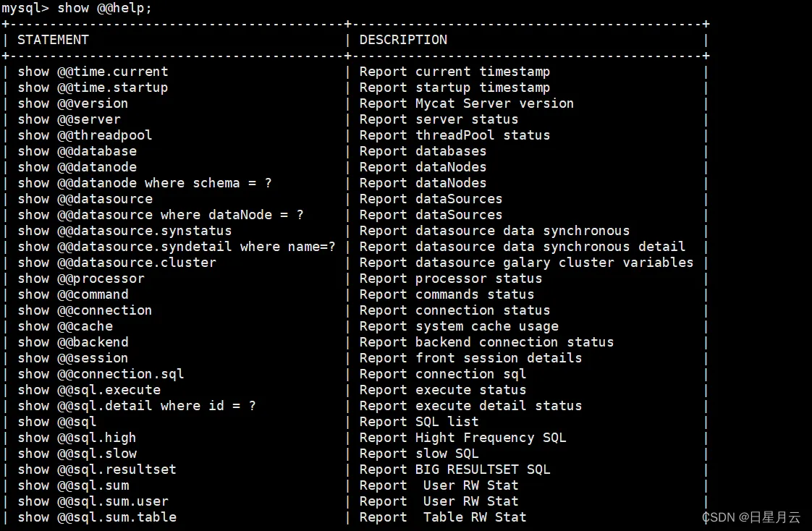This screenshot has width=812, height=531.
Task: Click the 'show @@datasource.synstatus' statement
Action: click(124, 231)
